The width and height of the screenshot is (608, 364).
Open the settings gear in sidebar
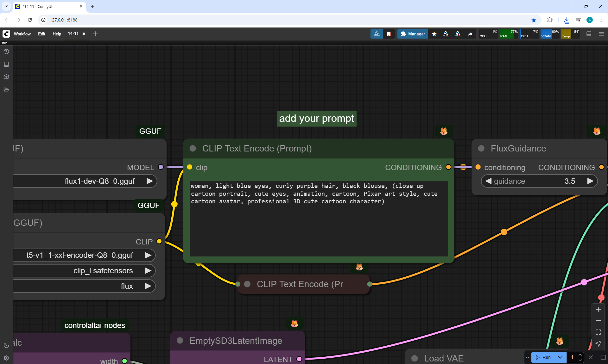6,358
